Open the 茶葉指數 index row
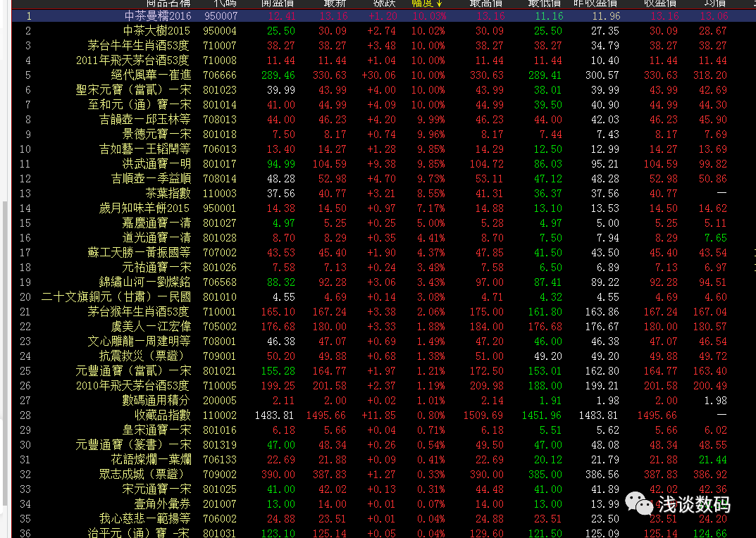 pyautogui.click(x=168, y=194)
